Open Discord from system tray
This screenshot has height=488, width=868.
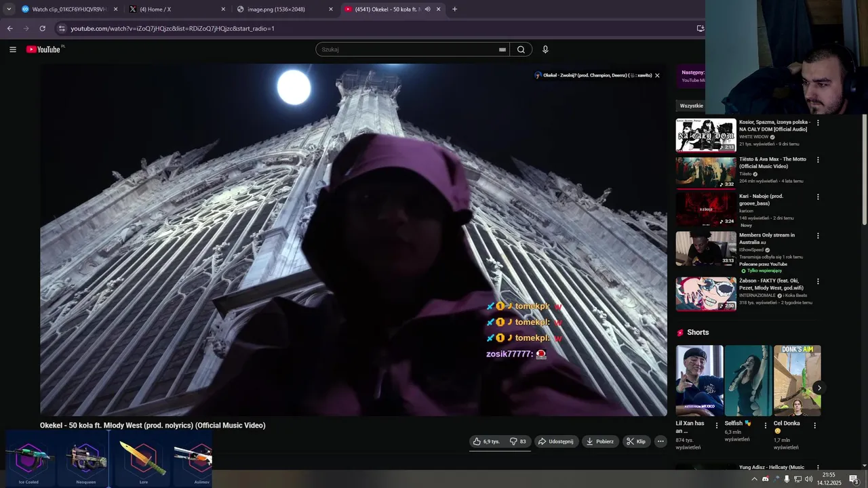(766, 479)
